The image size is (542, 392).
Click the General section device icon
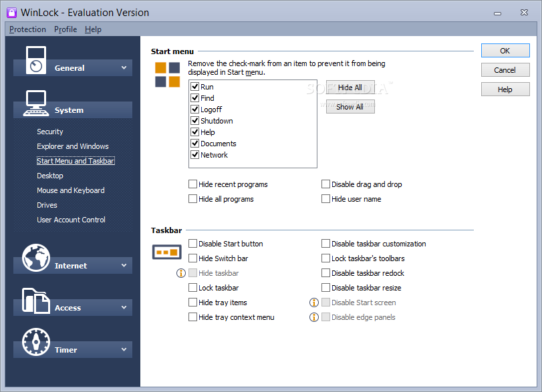pos(36,60)
